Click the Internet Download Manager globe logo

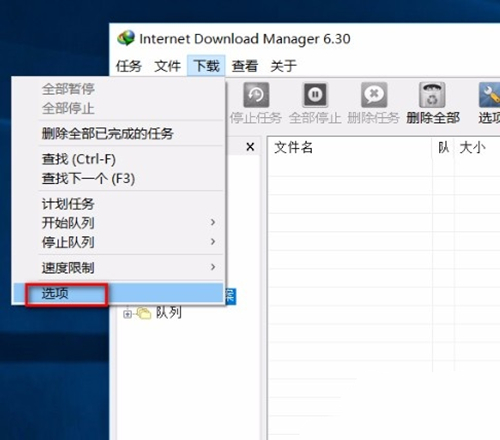126,38
